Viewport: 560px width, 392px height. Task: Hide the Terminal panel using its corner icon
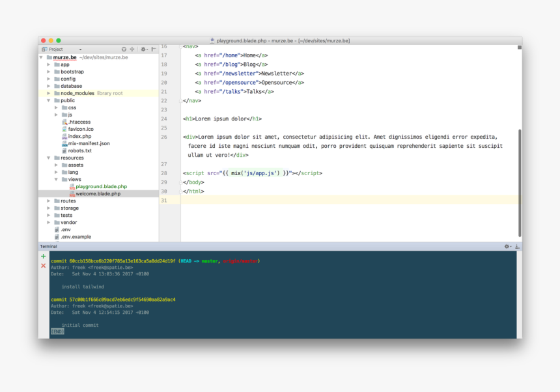(x=517, y=246)
